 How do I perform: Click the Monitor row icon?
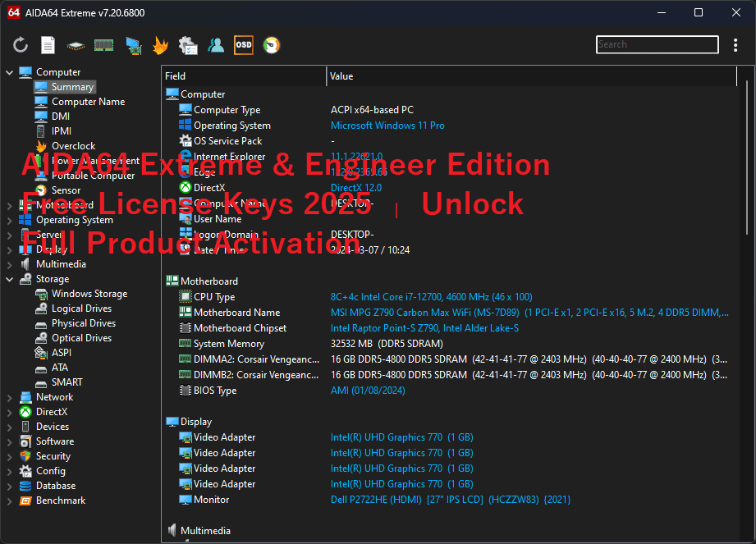coord(186,500)
